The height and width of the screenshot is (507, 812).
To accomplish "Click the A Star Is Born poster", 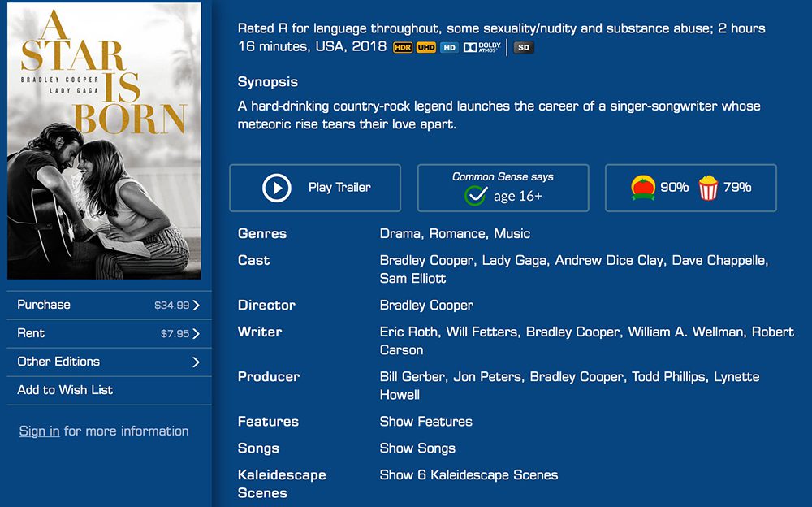I will point(104,141).
